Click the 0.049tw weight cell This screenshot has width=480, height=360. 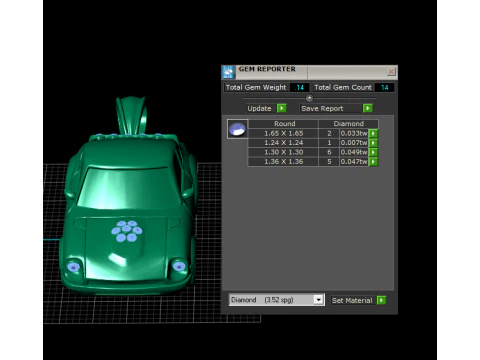[x=354, y=152]
